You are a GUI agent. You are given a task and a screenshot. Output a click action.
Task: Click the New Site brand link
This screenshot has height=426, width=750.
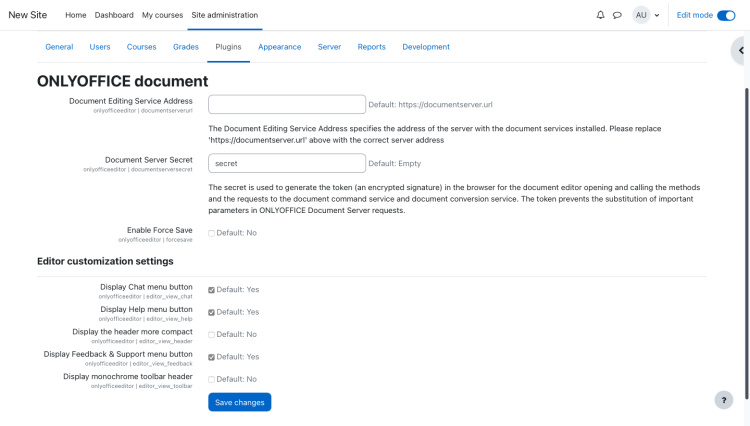[27, 15]
